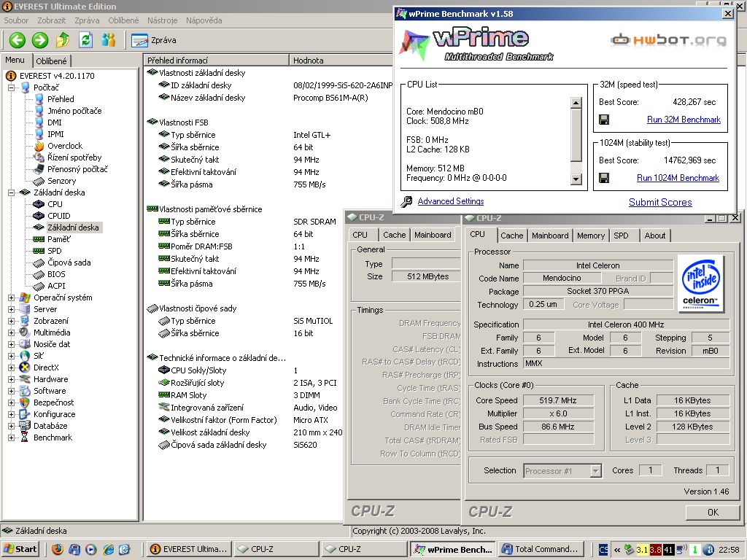
Task: Select the Overclock flame item in tree
Action: 58,146
